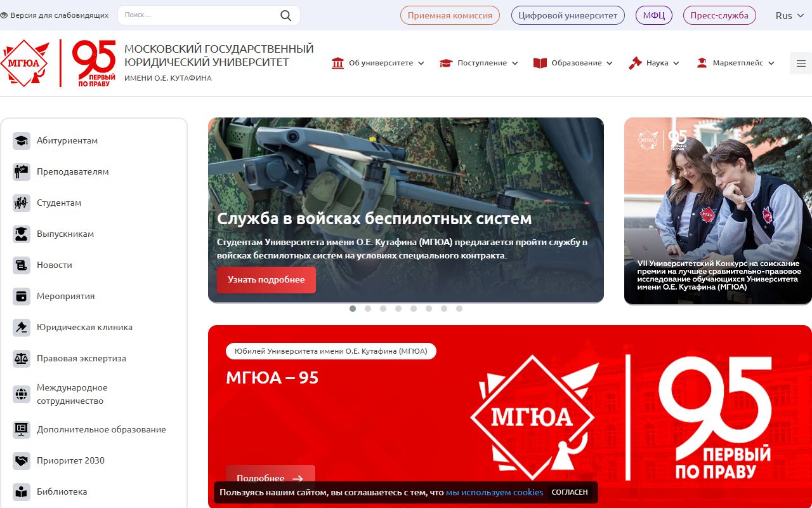Click the Абитуриентам graduation cap icon
This screenshot has width=812, height=508.
(x=22, y=141)
